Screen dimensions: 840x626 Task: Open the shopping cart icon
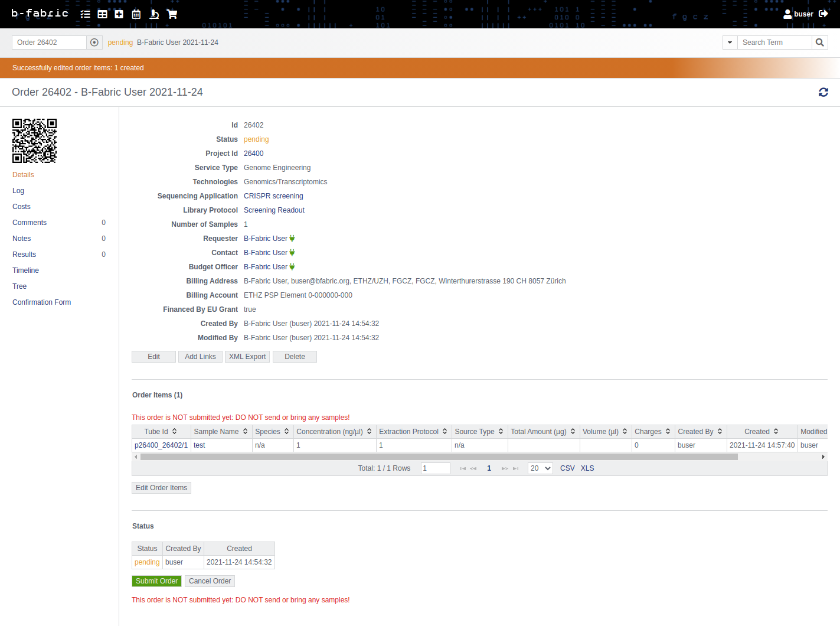(172, 14)
